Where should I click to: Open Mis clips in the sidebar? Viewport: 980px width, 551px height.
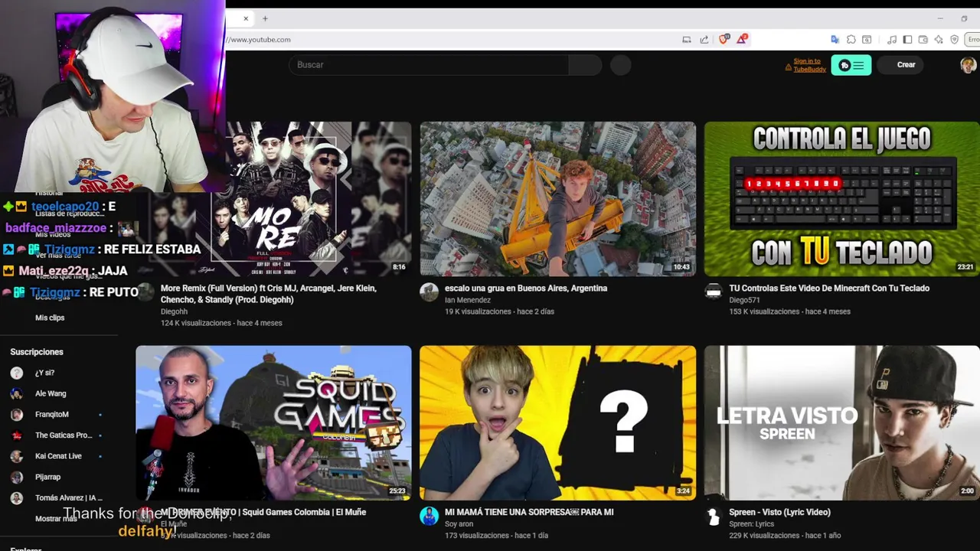[50, 318]
